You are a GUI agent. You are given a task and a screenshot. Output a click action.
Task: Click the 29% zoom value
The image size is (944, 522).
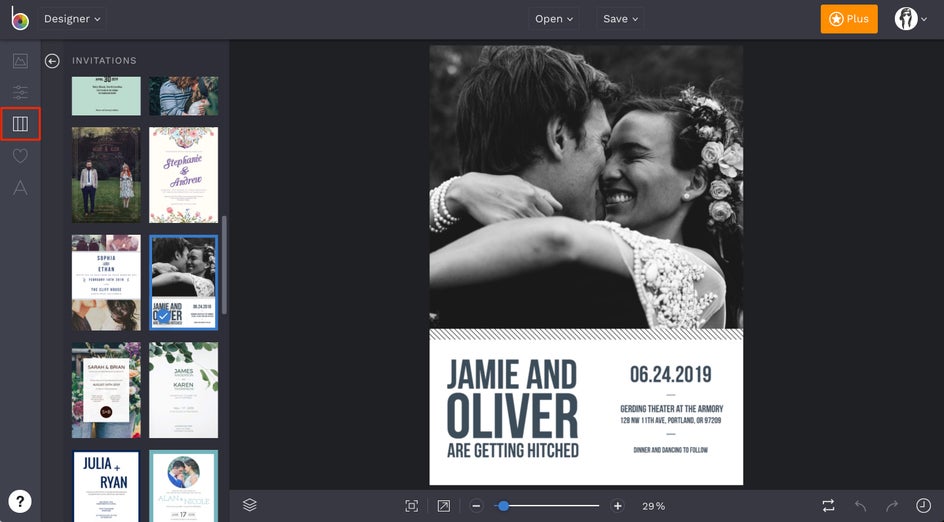pyautogui.click(x=653, y=506)
